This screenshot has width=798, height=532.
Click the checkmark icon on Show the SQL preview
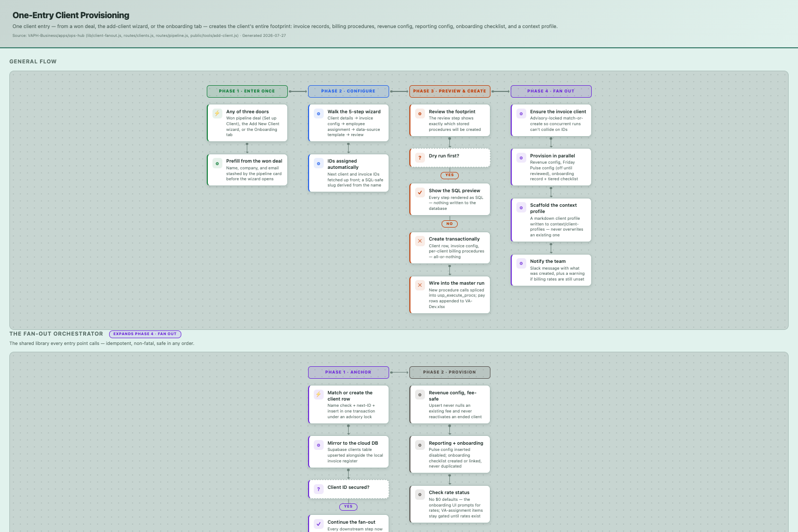coord(420,192)
